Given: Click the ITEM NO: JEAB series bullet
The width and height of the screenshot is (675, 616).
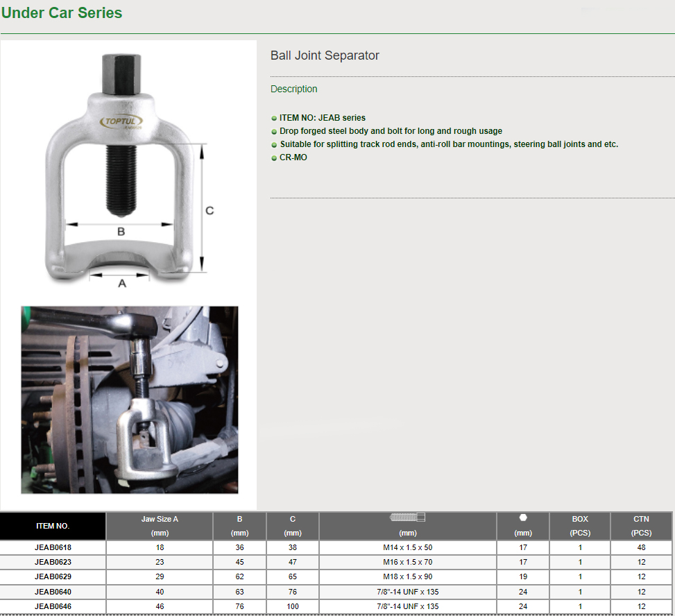Looking at the screenshot, I should coord(323,118).
